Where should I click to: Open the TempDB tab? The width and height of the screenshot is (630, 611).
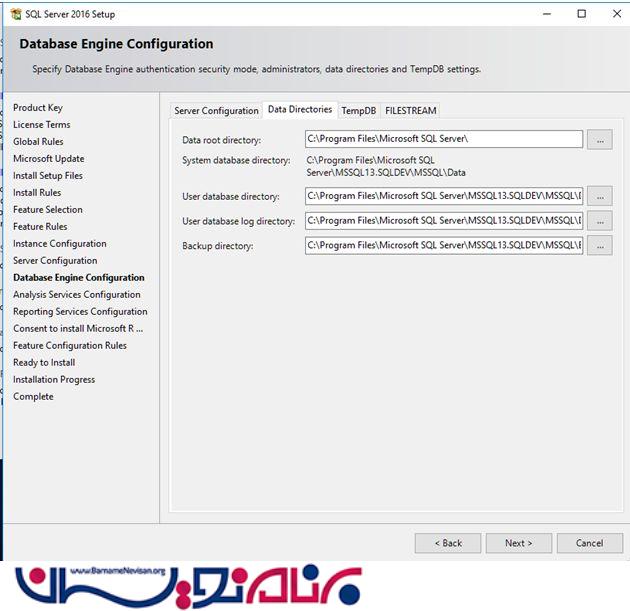pyautogui.click(x=357, y=110)
